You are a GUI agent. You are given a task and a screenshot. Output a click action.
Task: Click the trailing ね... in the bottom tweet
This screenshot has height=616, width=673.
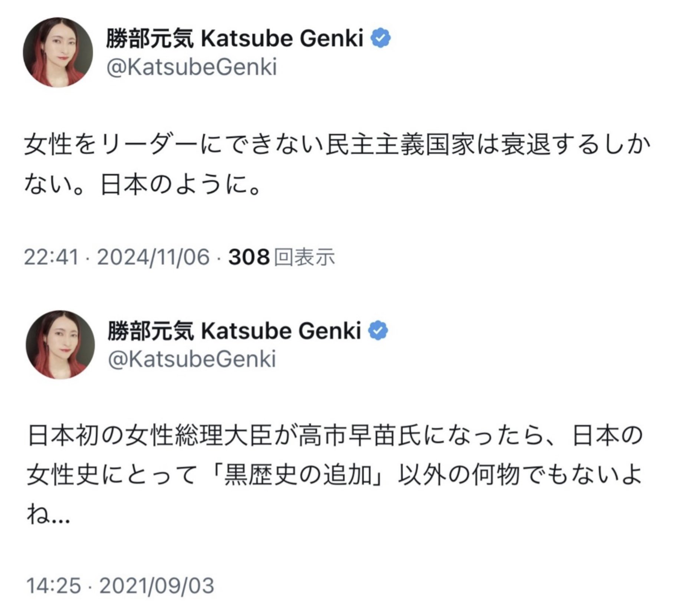tap(48, 516)
